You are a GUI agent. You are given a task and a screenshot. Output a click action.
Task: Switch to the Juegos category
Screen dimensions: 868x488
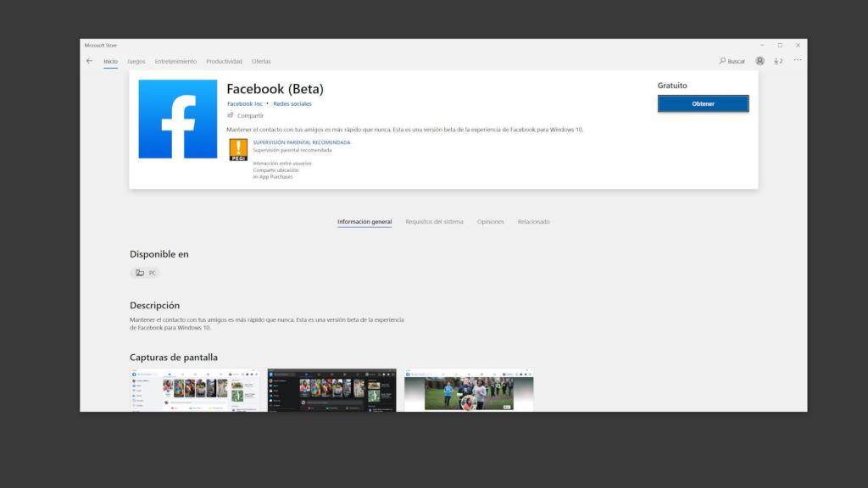136,61
